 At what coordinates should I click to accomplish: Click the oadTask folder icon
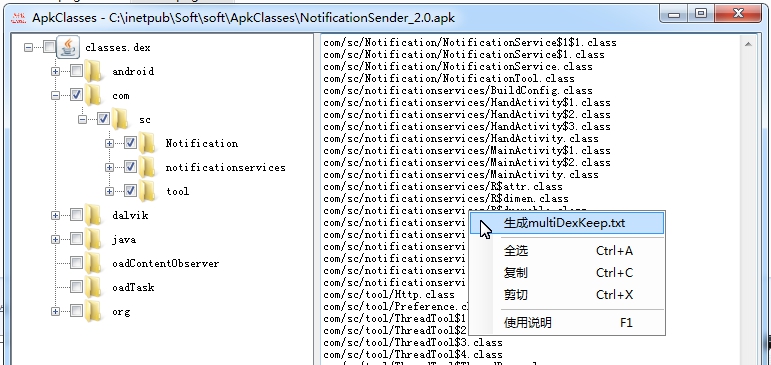click(x=93, y=287)
